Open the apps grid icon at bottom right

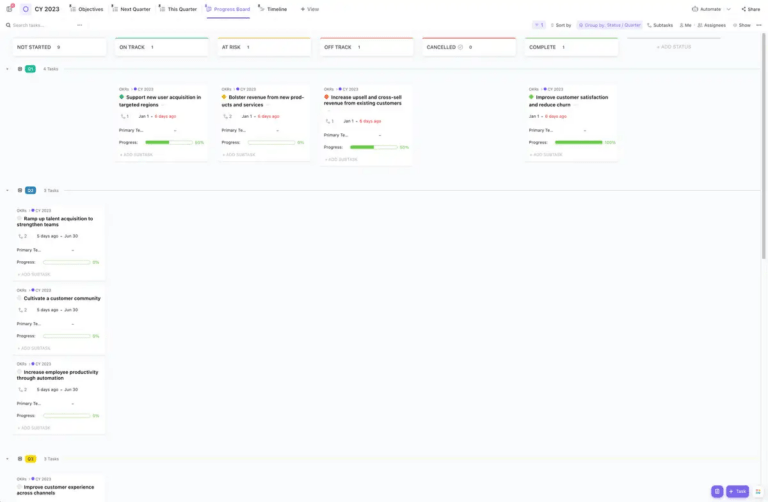tap(758, 491)
